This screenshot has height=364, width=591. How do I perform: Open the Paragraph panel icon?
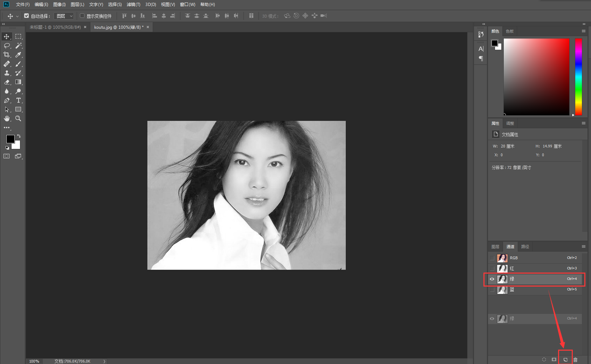click(x=481, y=59)
